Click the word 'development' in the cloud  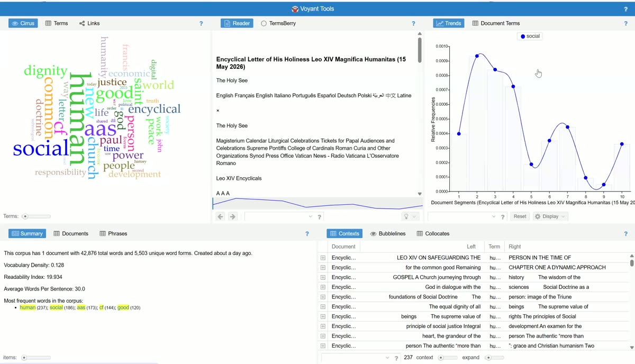coord(134,175)
